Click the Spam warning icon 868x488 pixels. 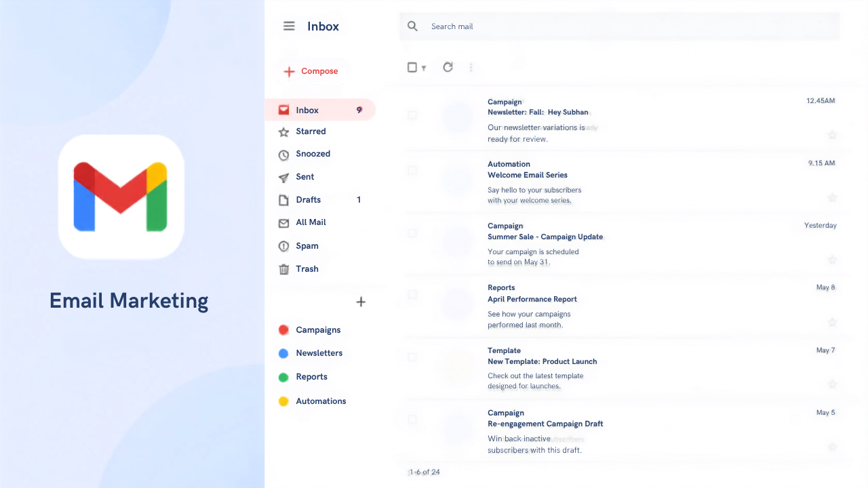coord(283,246)
